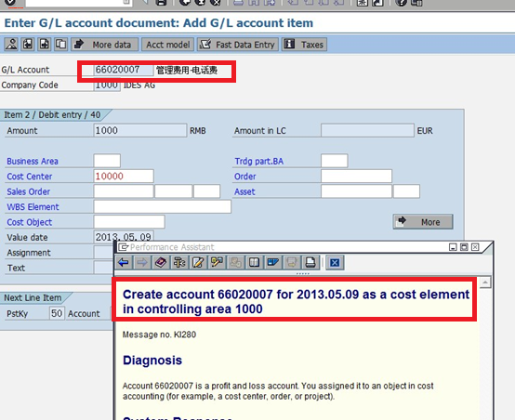The width and height of the screenshot is (515, 420).
Task: Click the Amount input field
Action: pos(140,131)
